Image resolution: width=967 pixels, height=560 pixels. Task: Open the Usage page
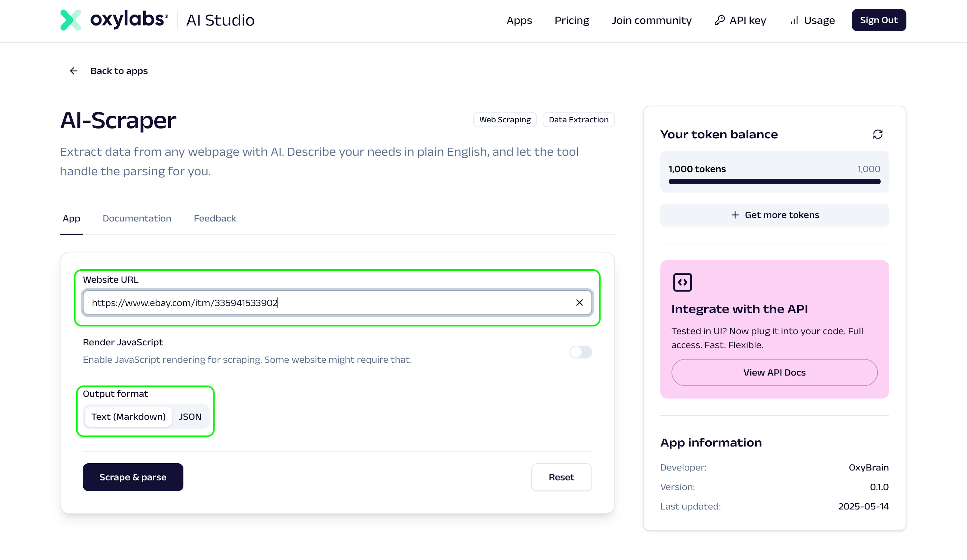[x=812, y=20]
